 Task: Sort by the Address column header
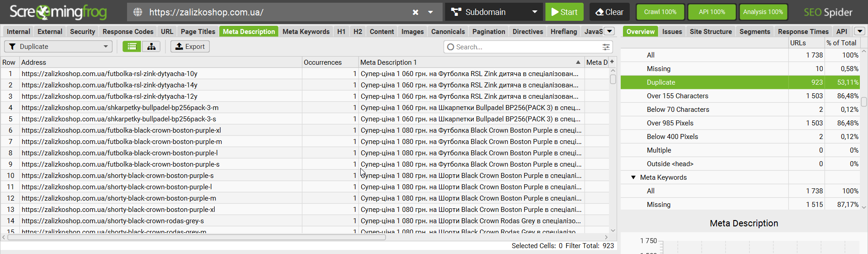[x=160, y=62]
